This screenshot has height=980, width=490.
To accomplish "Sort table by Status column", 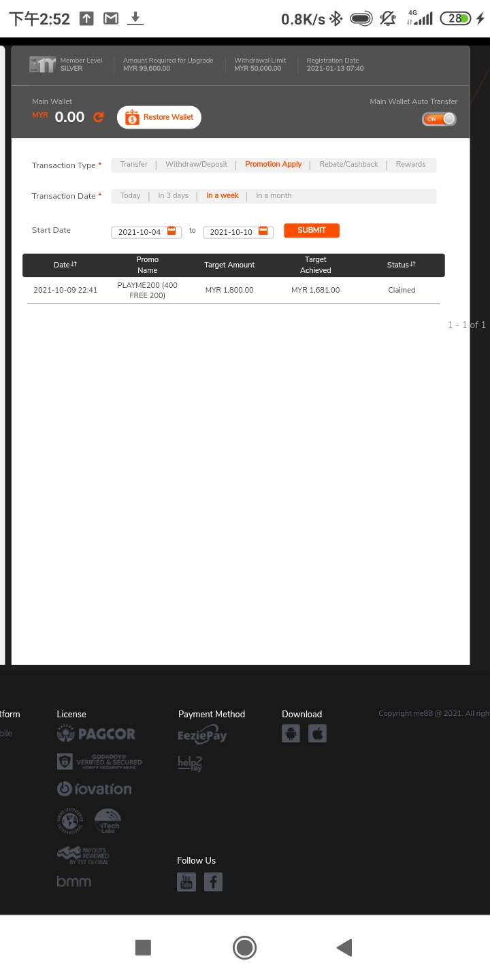I will tap(402, 265).
